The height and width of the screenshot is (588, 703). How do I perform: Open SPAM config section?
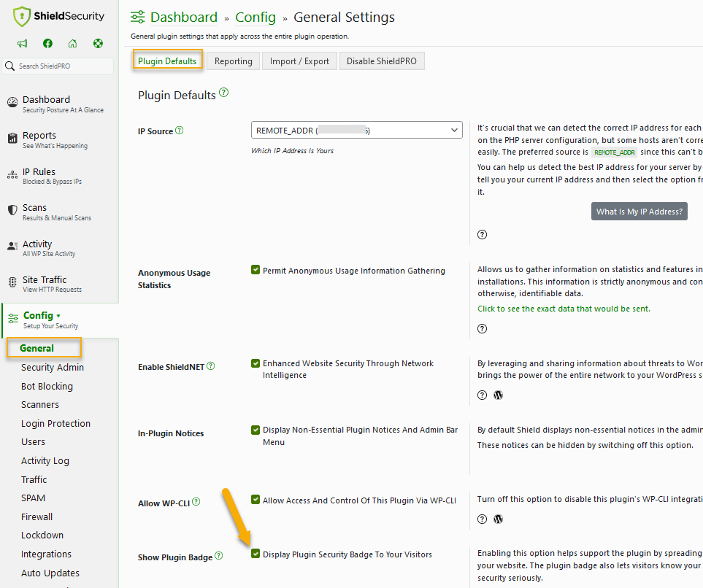pyautogui.click(x=33, y=498)
